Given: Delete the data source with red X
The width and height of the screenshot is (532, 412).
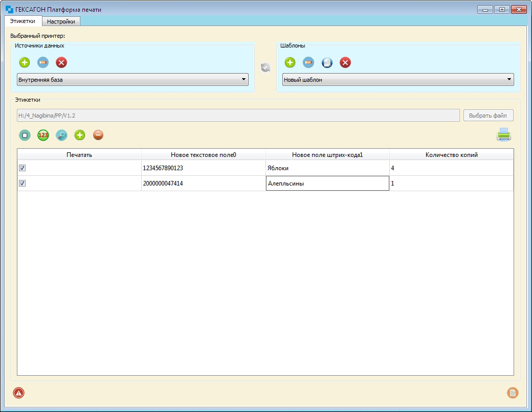Looking at the screenshot, I should coord(61,63).
